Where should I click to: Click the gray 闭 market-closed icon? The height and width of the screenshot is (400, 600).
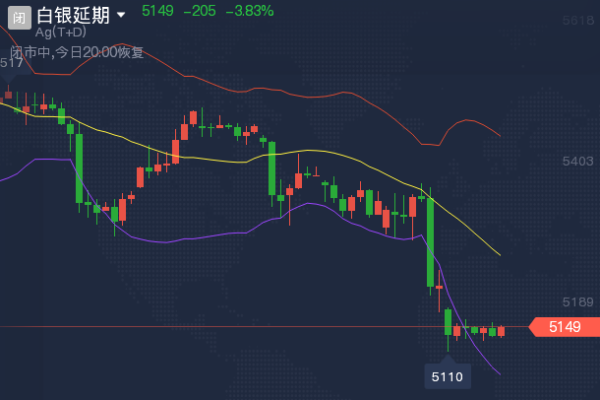[20, 18]
